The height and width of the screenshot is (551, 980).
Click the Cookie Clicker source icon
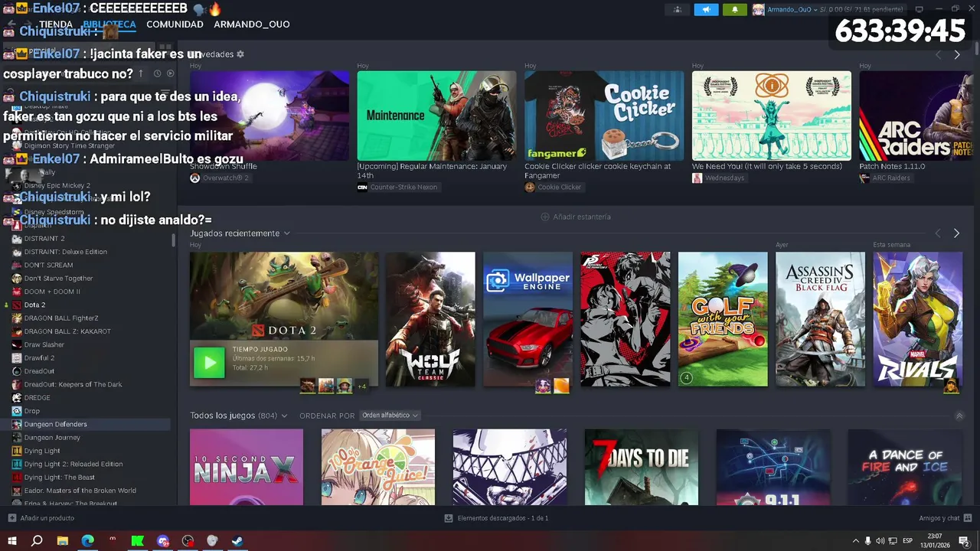coord(529,187)
